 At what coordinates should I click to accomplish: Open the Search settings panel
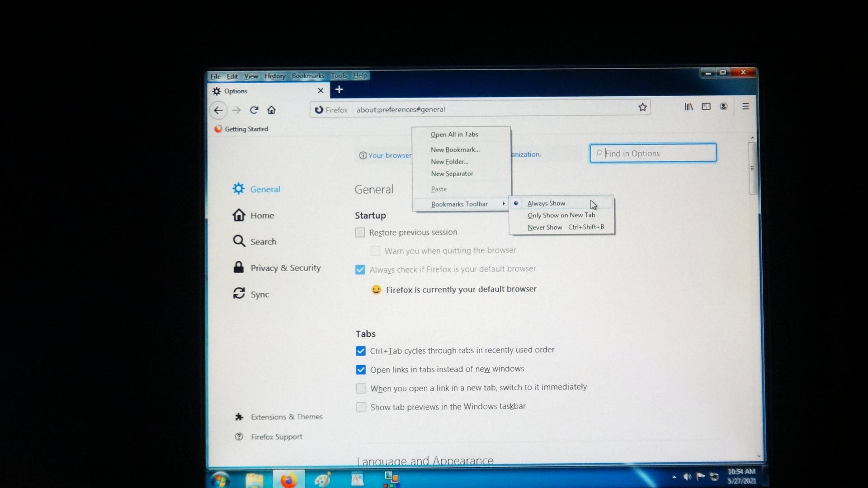255,241
